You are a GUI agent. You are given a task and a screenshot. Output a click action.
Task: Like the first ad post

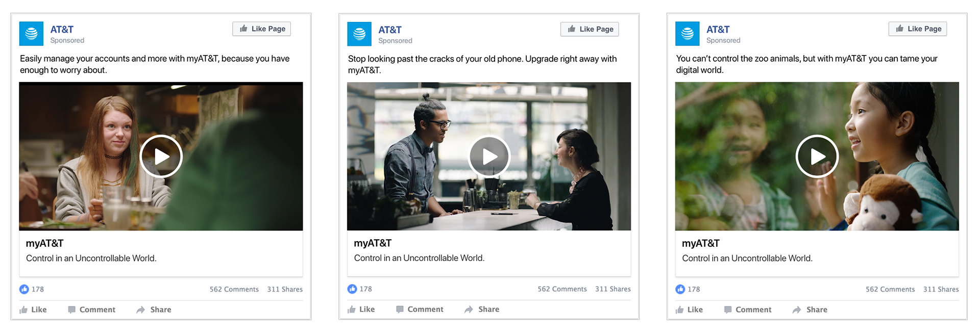coord(33,309)
